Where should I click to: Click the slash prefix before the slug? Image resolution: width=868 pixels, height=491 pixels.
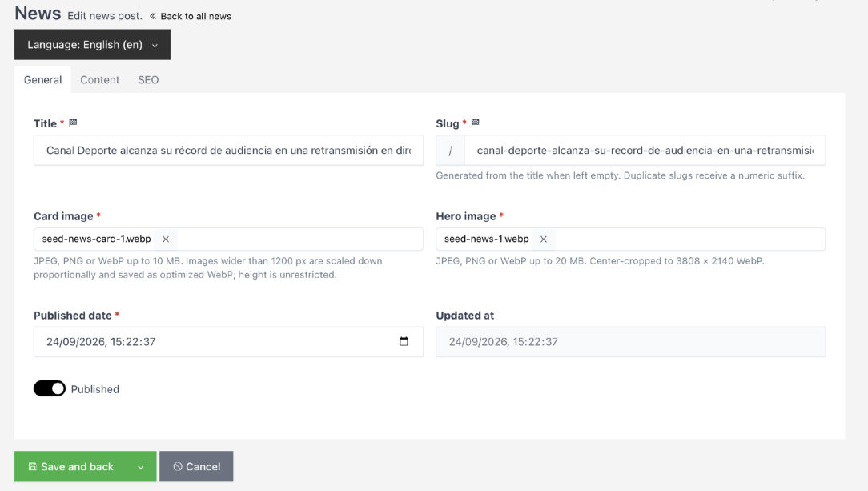click(x=450, y=151)
